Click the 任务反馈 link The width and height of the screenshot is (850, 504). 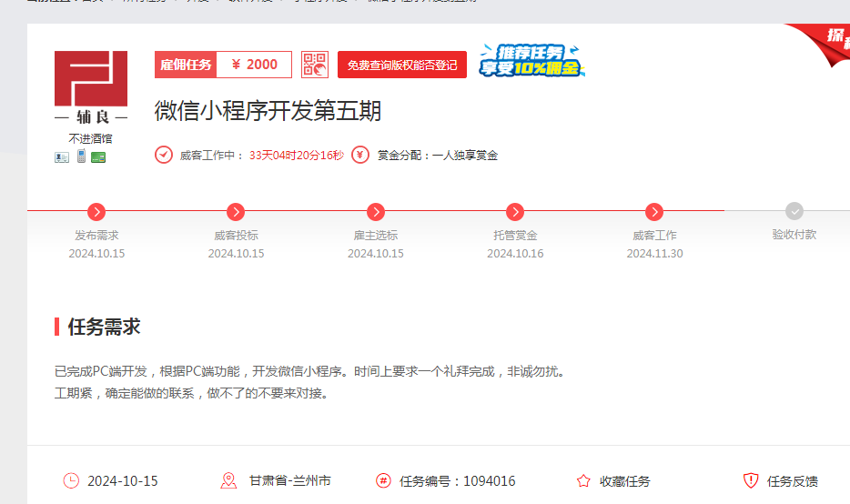pyautogui.click(x=792, y=481)
